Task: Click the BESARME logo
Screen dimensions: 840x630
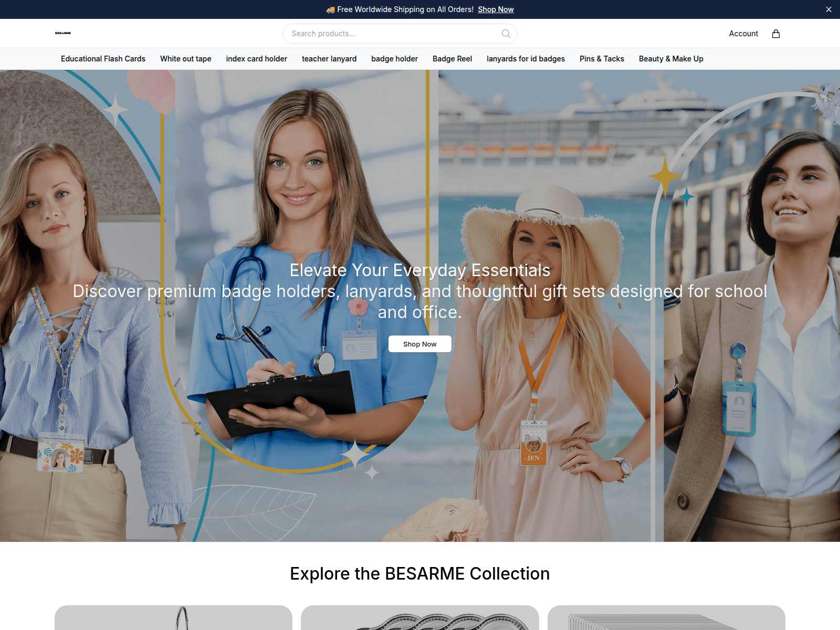Action: tap(63, 33)
